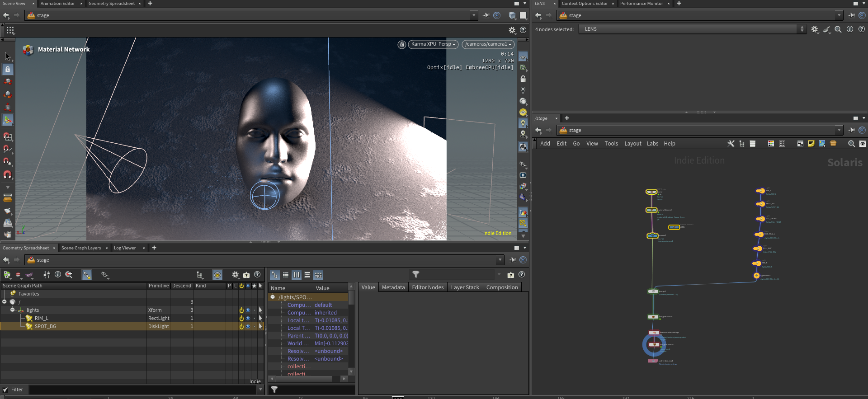Screen dimensions: 868x399
Task: Open the network editor Layout menu
Action: [633, 144]
